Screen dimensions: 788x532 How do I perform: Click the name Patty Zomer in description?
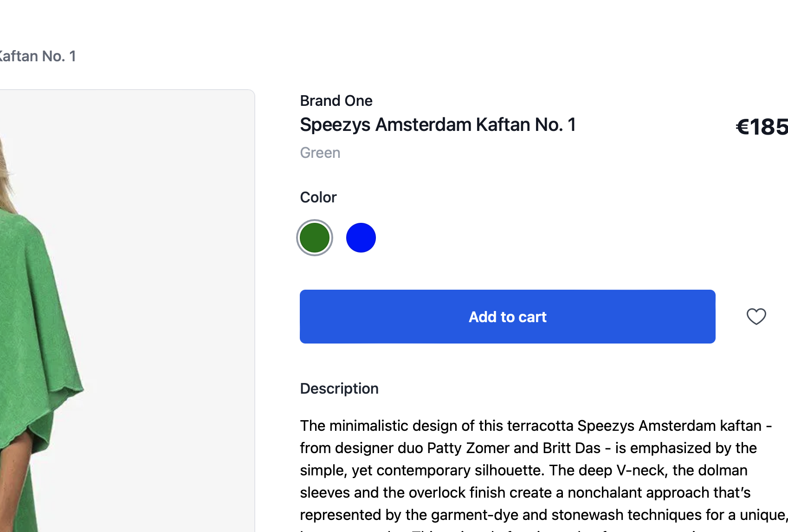(x=468, y=448)
